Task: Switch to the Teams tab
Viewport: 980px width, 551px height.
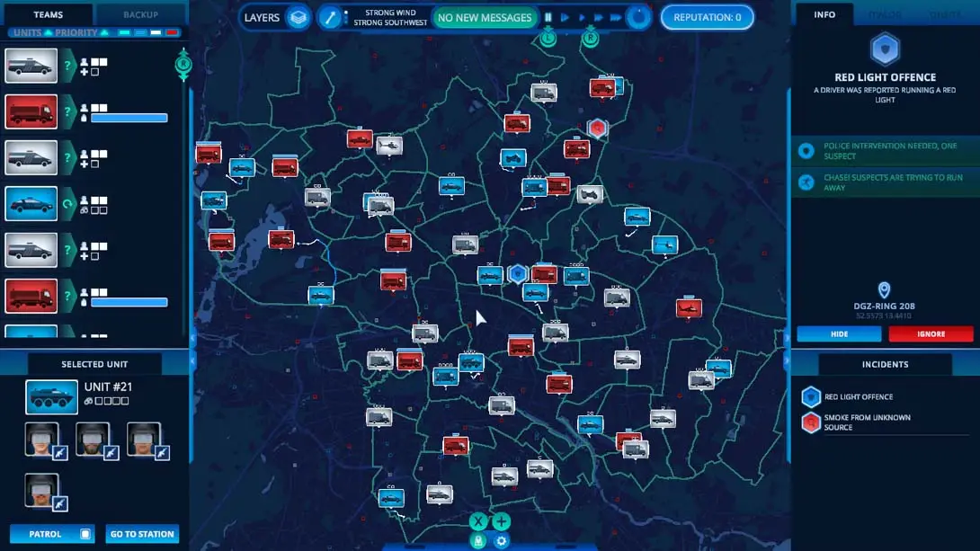Action: click(48, 14)
